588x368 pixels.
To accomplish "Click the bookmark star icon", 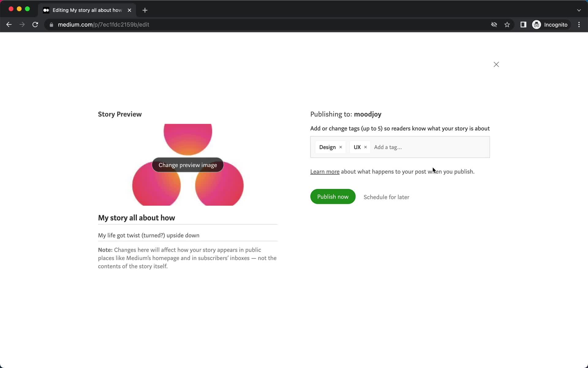I will [x=507, y=25].
